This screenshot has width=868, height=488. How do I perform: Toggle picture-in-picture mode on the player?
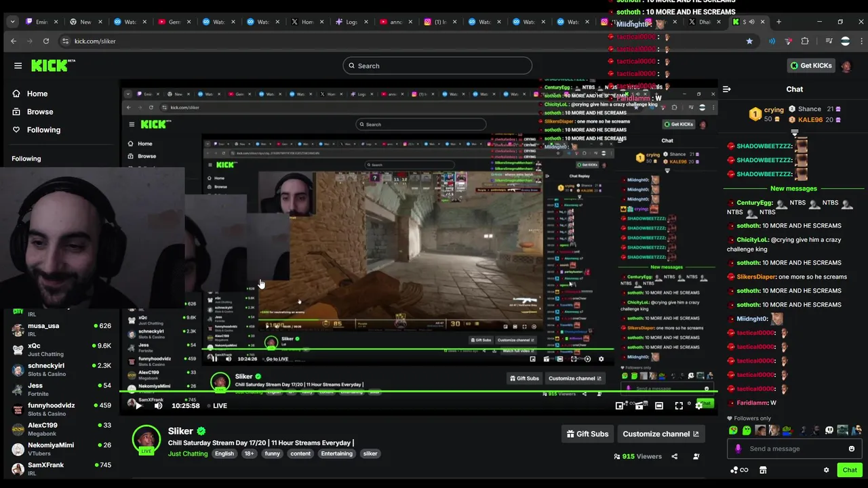point(619,405)
